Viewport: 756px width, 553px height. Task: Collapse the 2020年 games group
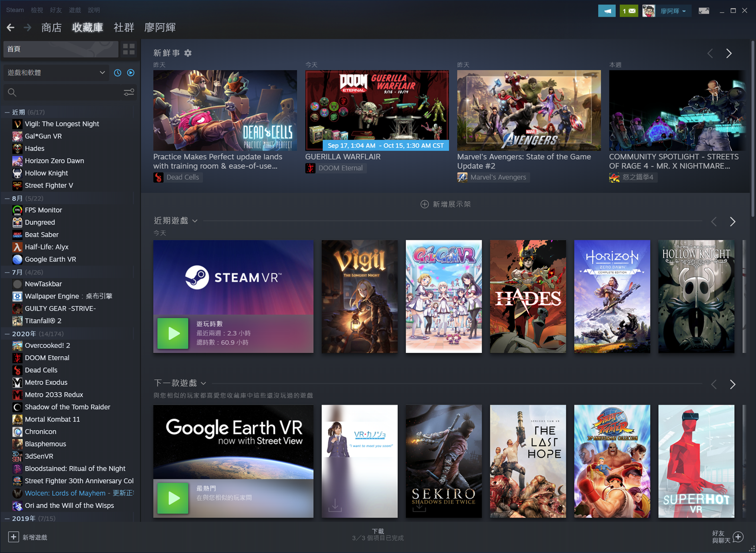pos(7,334)
